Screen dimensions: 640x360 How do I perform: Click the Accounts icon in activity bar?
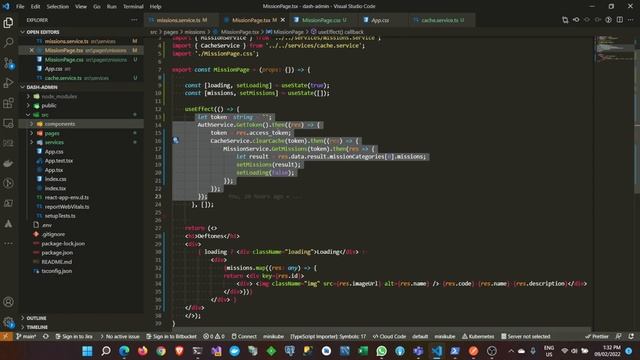pos(8,302)
